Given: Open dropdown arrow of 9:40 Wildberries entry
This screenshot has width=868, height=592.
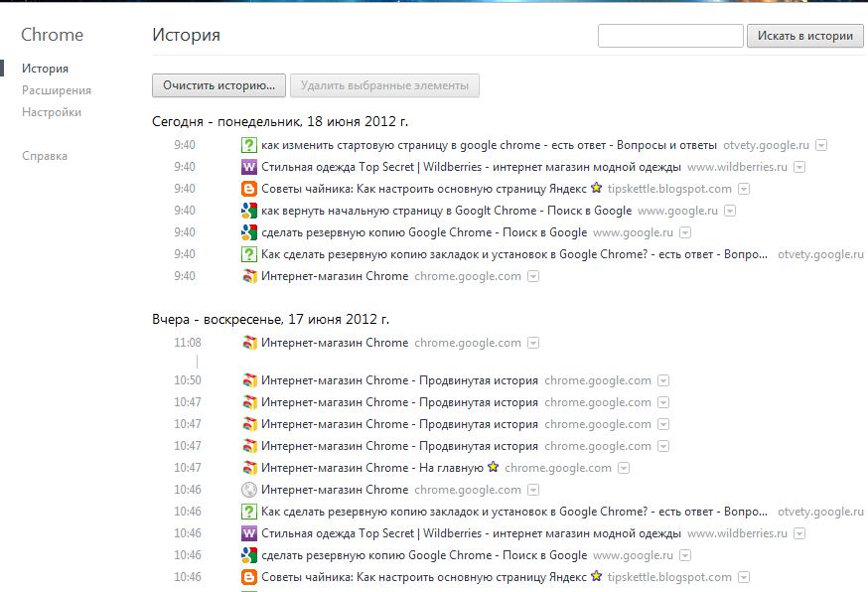Looking at the screenshot, I should coord(799,167).
